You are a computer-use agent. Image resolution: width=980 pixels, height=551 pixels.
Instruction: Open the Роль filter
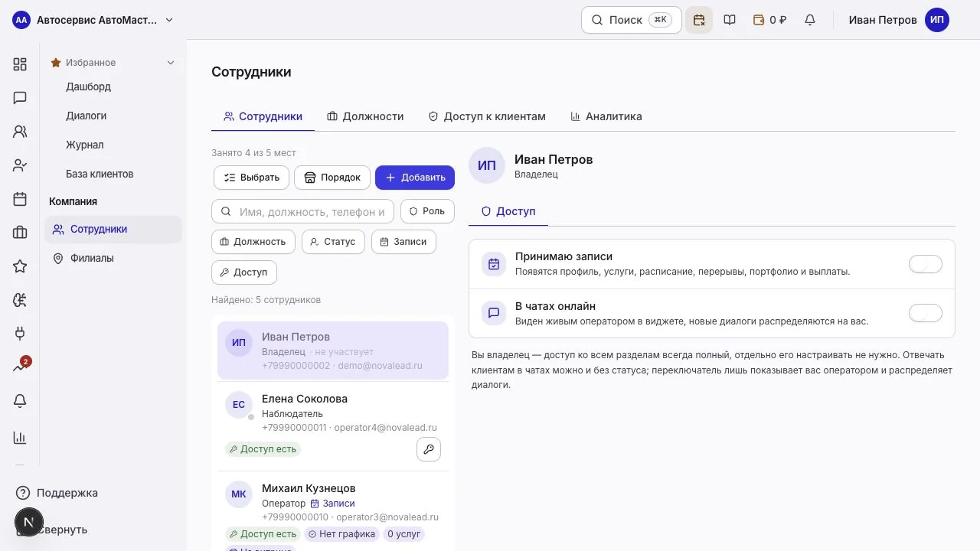tap(427, 211)
